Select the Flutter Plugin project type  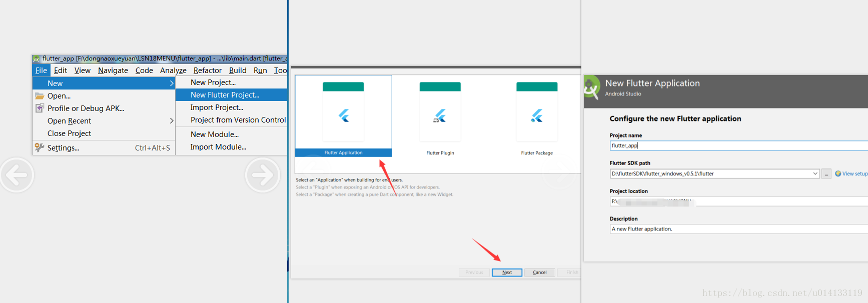(x=440, y=116)
